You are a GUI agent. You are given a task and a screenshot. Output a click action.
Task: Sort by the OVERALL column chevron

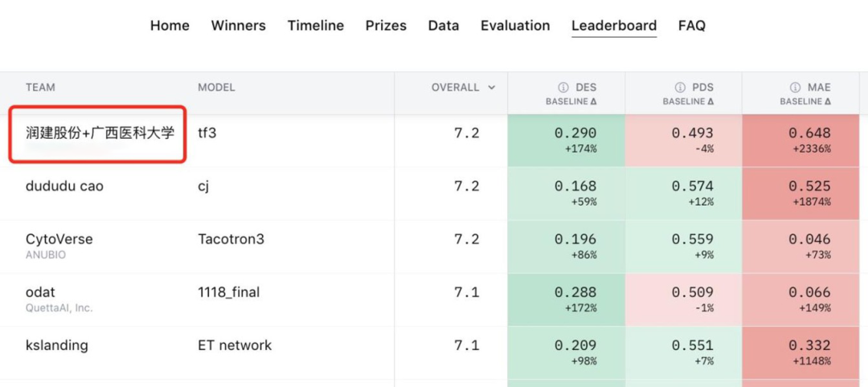tap(492, 88)
